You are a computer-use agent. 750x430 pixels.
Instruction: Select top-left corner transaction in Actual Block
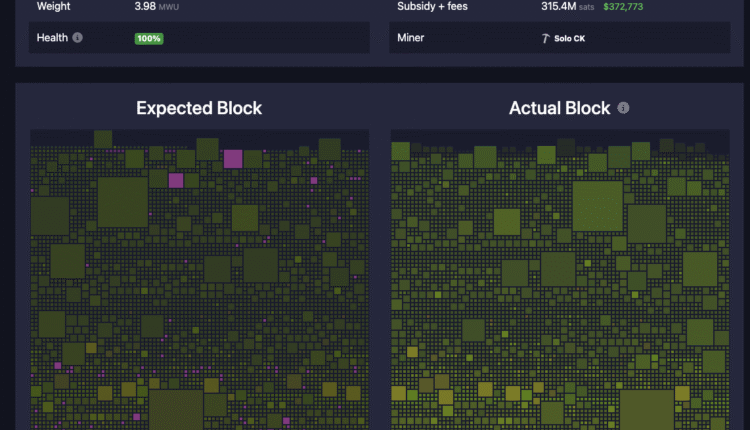pos(400,151)
